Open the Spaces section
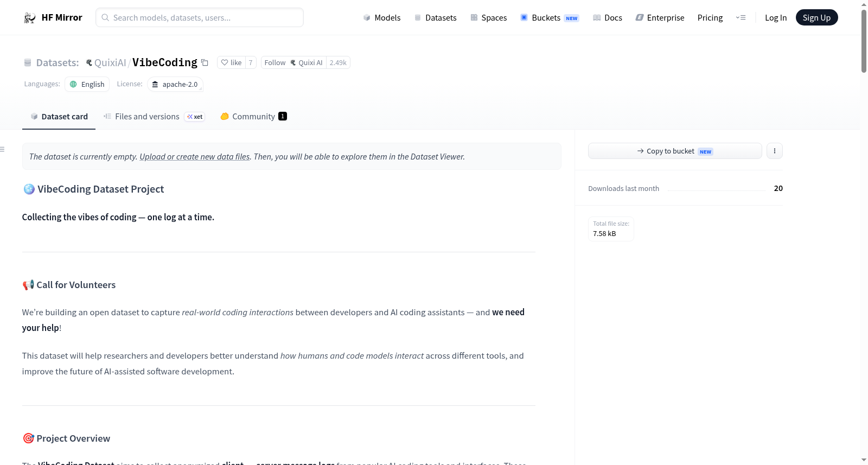The width and height of the screenshot is (868, 465). pyautogui.click(x=488, y=17)
